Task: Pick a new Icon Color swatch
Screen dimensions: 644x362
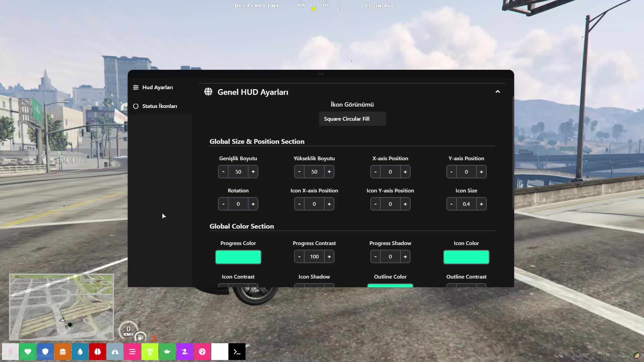Action: [x=466, y=257]
